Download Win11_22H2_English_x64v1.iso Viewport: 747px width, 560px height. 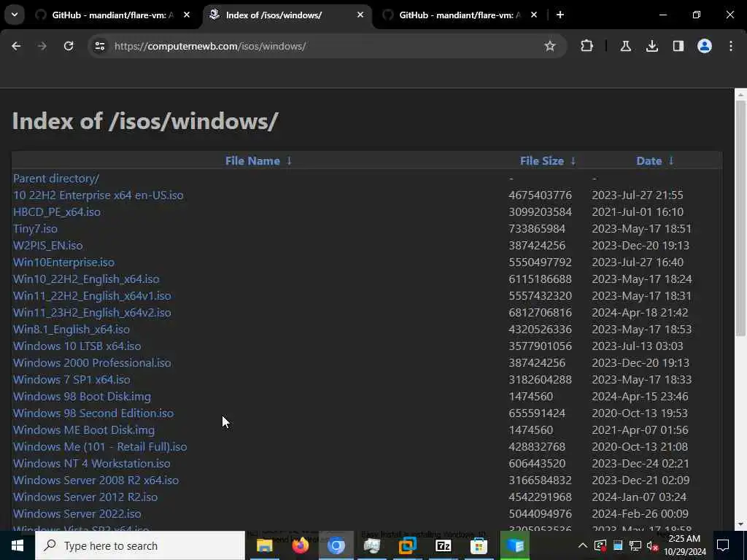(x=92, y=296)
